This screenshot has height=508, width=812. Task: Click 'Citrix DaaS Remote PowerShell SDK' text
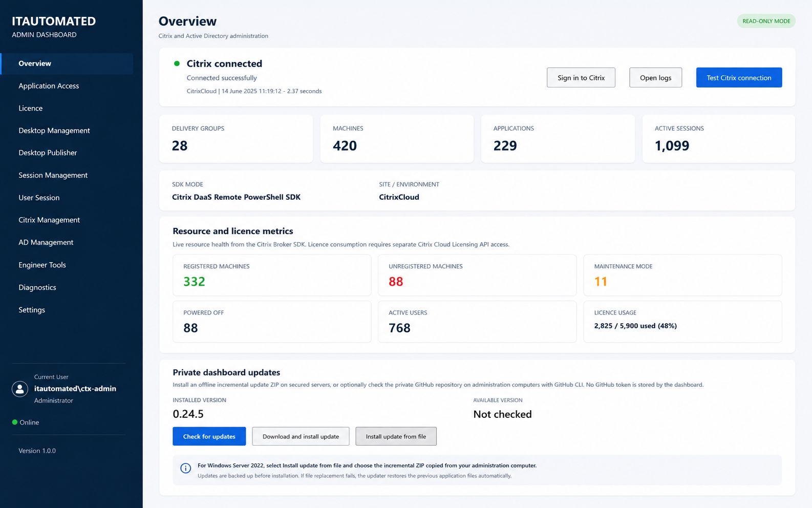[x=236, y=197]
